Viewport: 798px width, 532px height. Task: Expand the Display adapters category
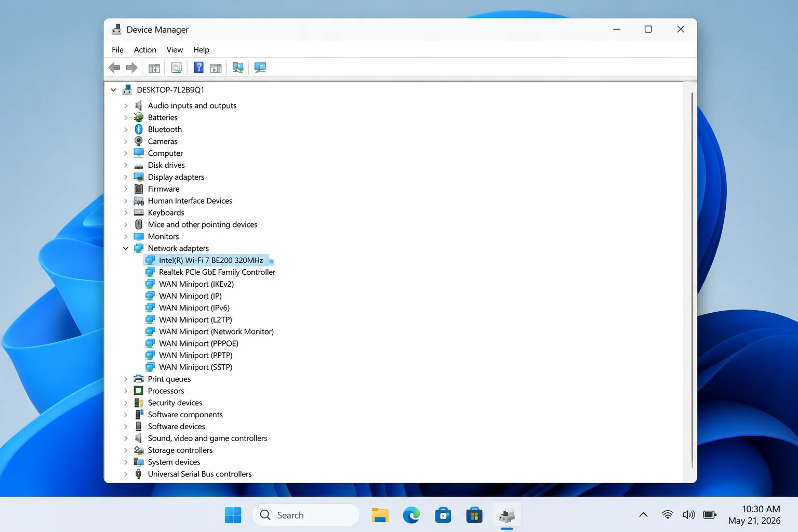(126, 177)
